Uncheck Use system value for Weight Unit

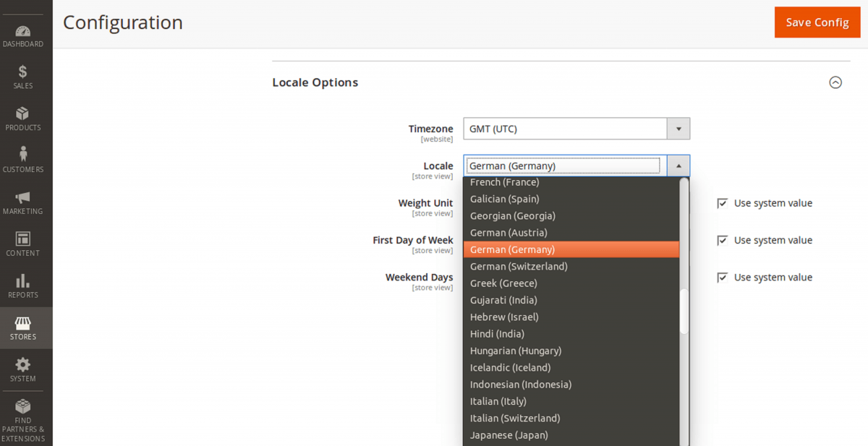coord(722,203)
